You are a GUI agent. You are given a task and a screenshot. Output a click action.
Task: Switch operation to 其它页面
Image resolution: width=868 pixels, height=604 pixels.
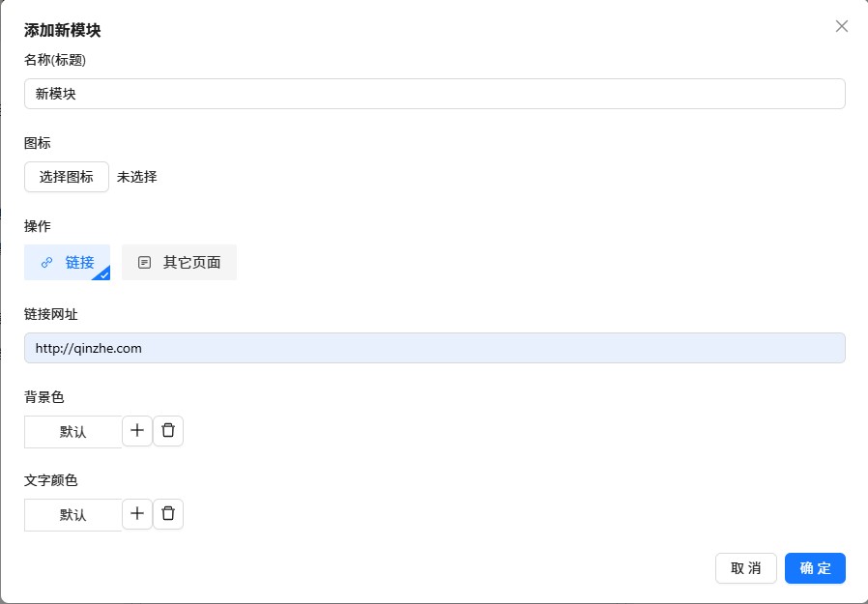click(x=180, y=262)
